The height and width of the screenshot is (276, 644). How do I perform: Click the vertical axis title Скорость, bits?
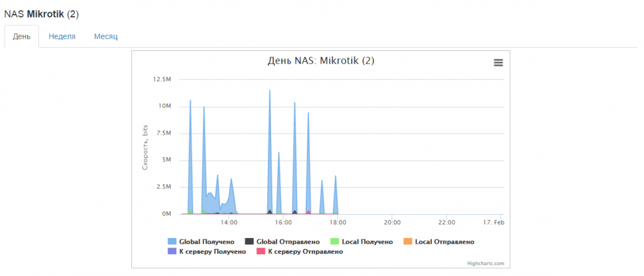[145, 148]
